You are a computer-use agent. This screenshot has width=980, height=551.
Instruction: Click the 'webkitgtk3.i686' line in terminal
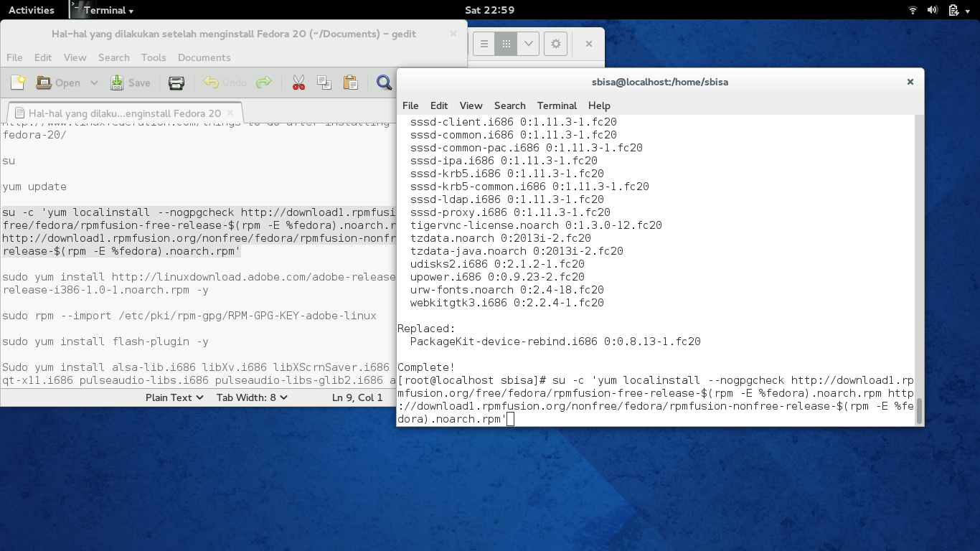(x=507, y=303)
